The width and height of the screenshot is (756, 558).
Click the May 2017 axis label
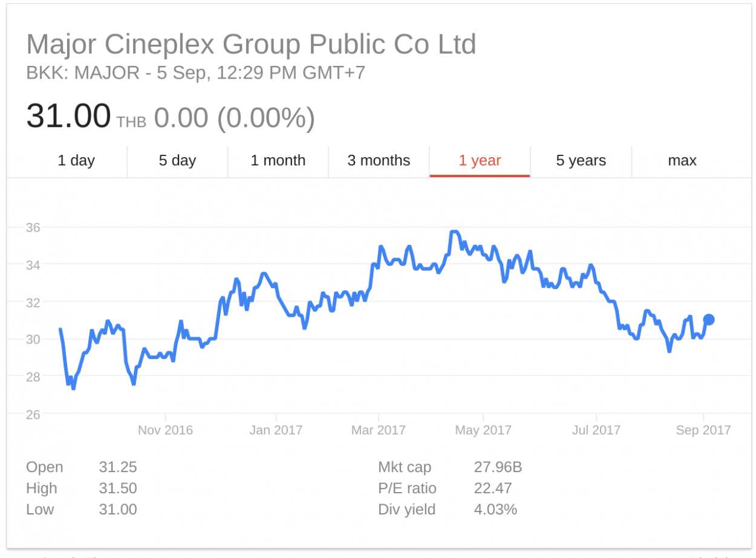[x=483, y=430]
